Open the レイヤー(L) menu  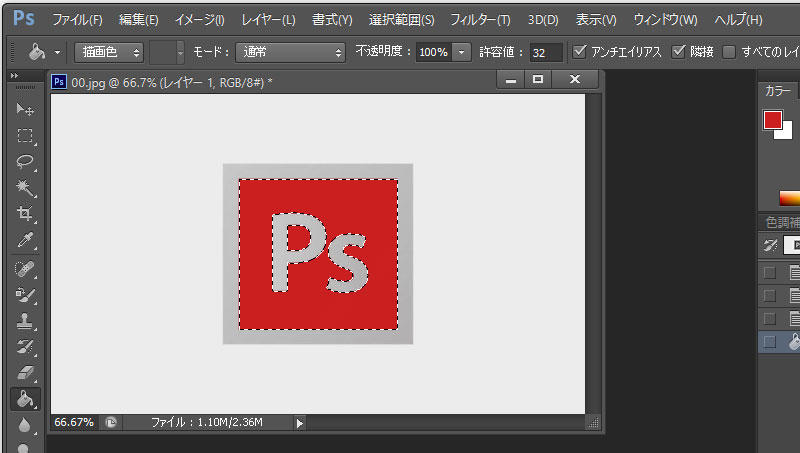268,20
